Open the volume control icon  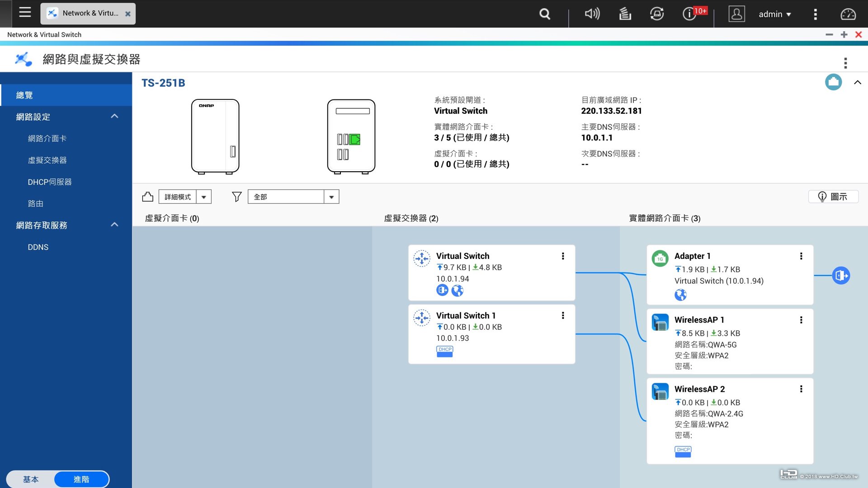point(592,14)
